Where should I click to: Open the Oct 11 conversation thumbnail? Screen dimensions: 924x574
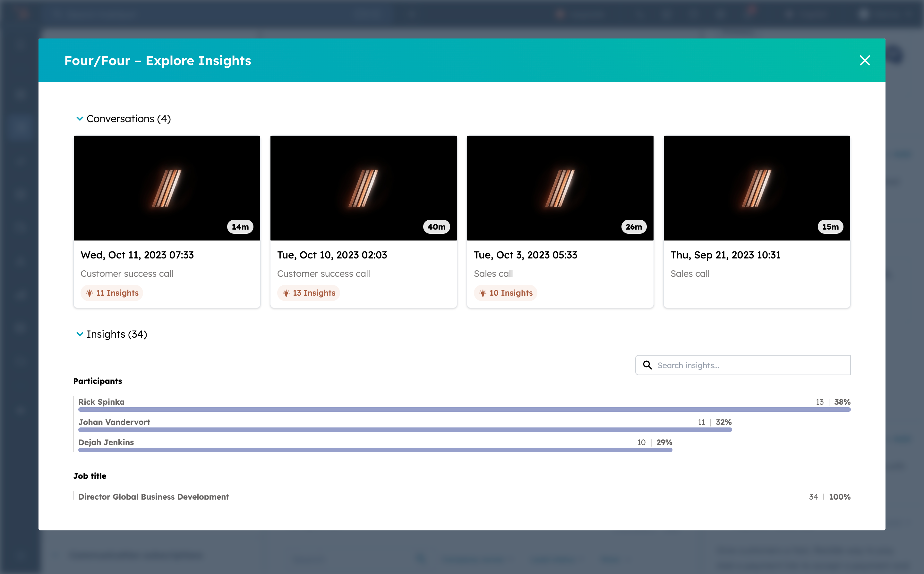167,188
